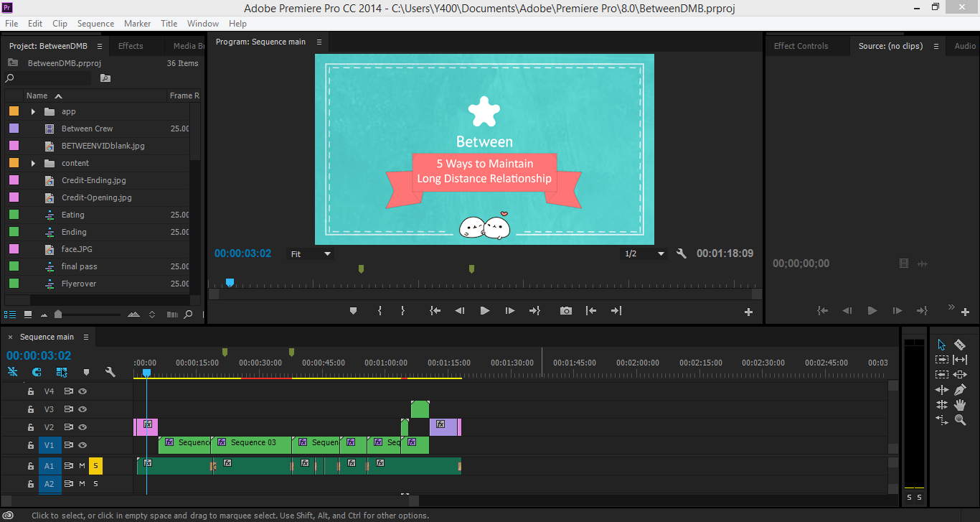Open the 1/2 playback resolution dropdown
Viewport: 980px width, 522px height.
[x=644, y=254]
